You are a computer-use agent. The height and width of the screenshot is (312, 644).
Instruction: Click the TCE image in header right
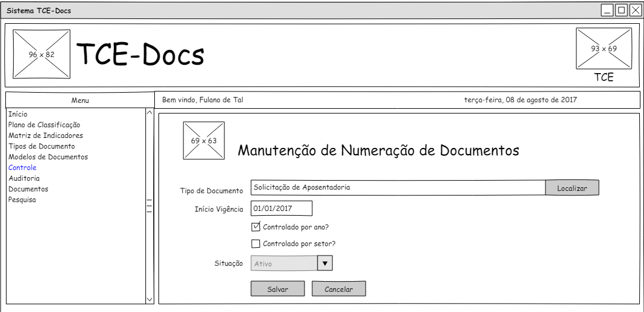coord(603,49)
